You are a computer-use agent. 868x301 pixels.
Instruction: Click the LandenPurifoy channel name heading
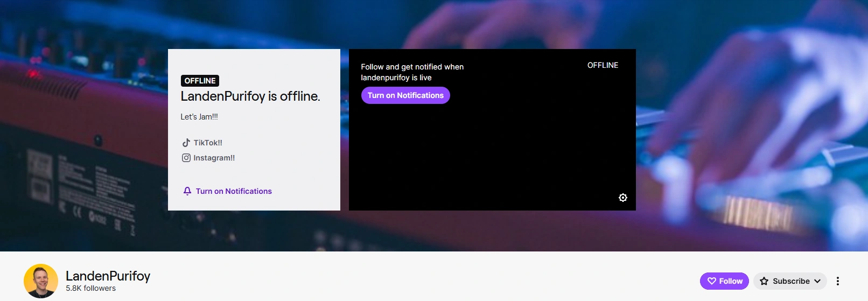tap(108, 276)
